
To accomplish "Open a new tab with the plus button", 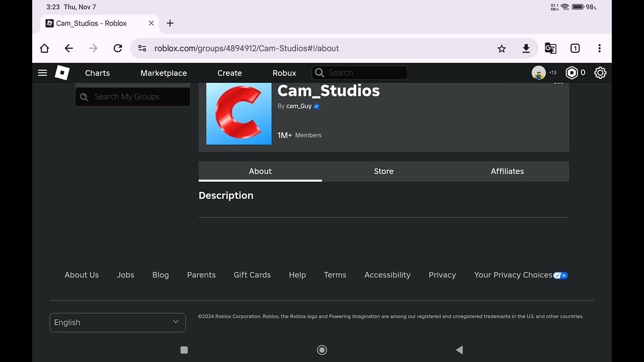I will pos(170,23).
